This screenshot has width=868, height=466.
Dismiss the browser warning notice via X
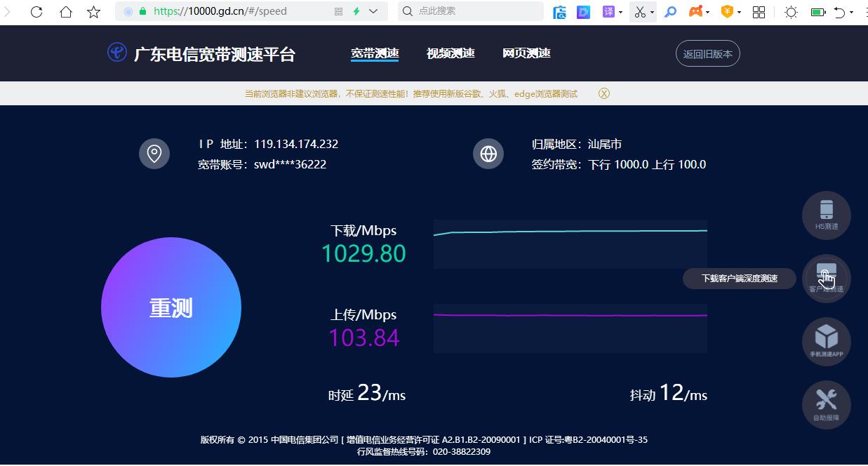click(603, 93)
